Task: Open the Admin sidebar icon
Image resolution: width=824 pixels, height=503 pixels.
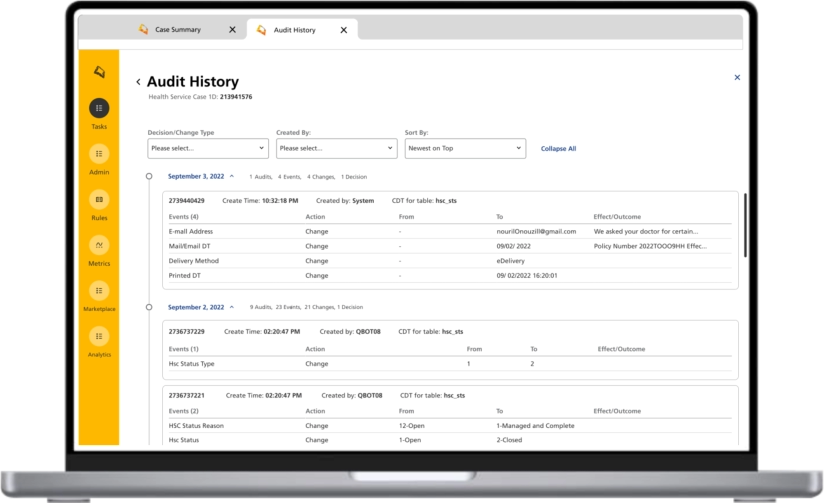Action: tap(99, 154)
